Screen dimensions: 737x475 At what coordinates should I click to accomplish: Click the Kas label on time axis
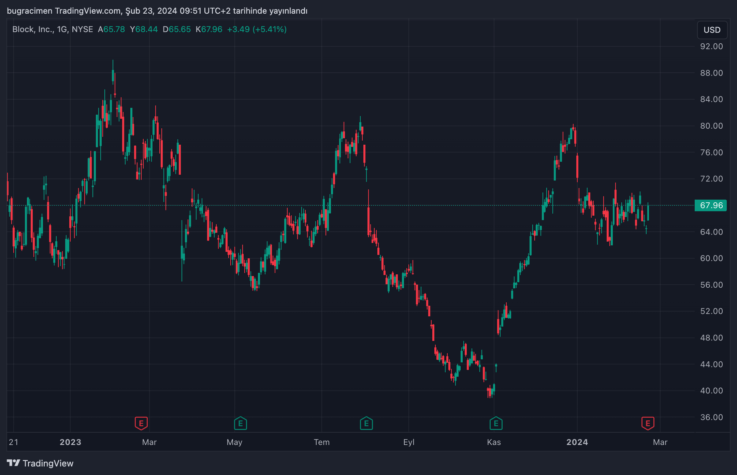[x=493, y=441]
